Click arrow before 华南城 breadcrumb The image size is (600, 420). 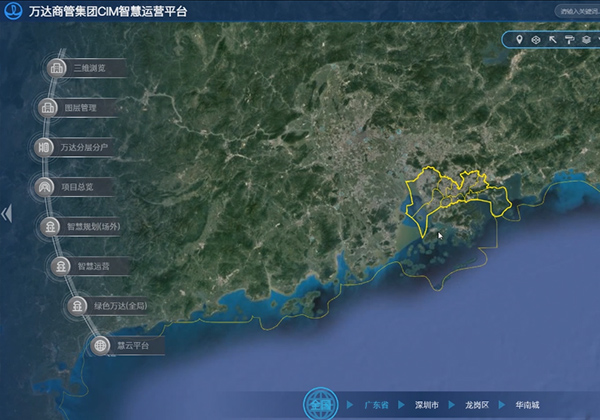[x=502, y=405]
